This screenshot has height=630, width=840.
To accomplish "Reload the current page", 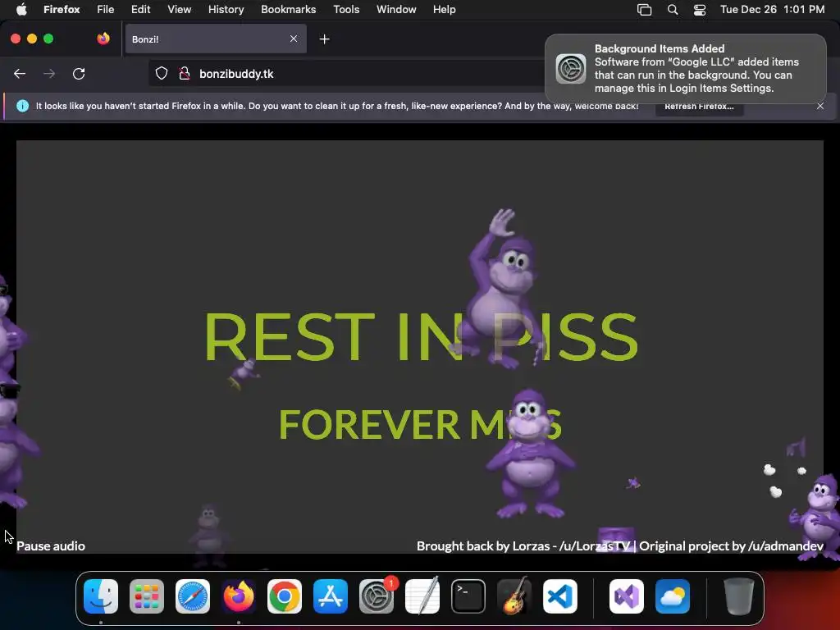I will click(79, 74).
